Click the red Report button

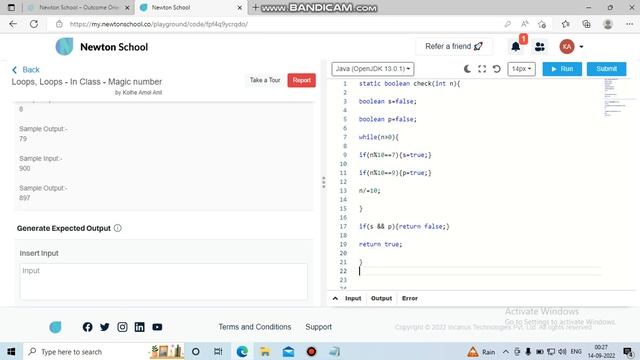[302, 80]
